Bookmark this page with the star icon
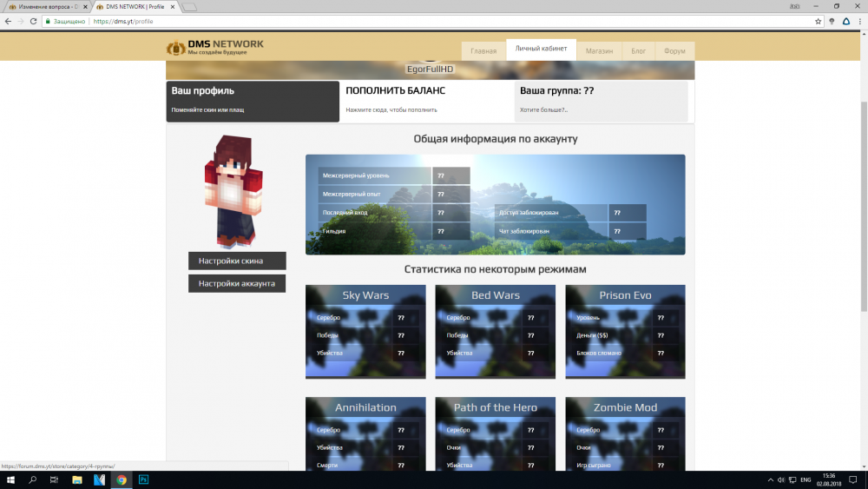868x489 pixels. 819,21
